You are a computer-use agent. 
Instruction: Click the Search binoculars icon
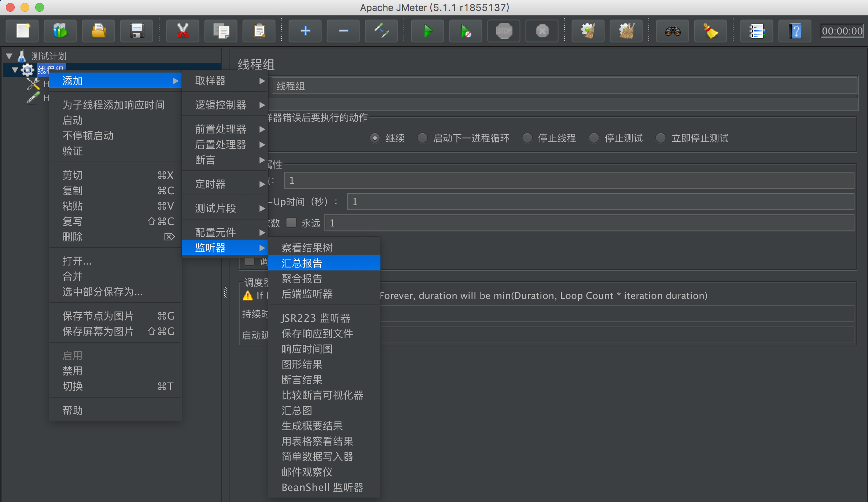(673, 31)
